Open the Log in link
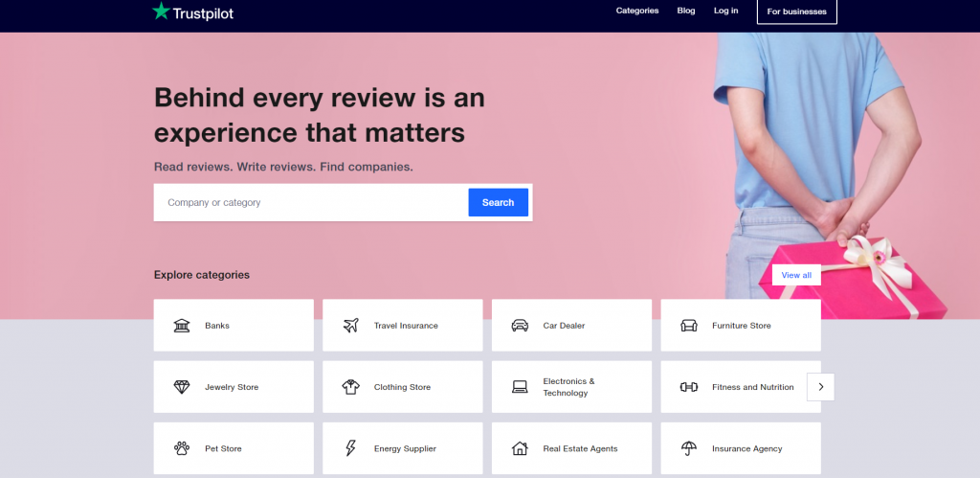The image size is (980, 478). (725, 11)
